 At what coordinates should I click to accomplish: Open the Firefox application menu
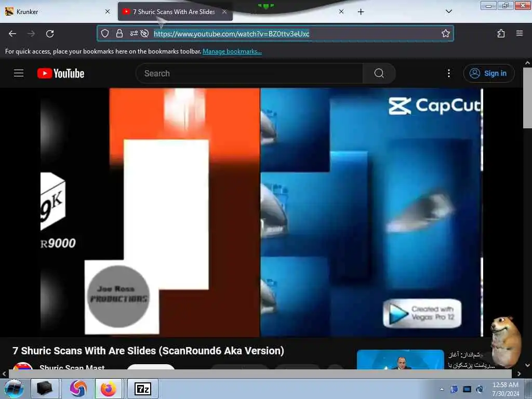519,33
